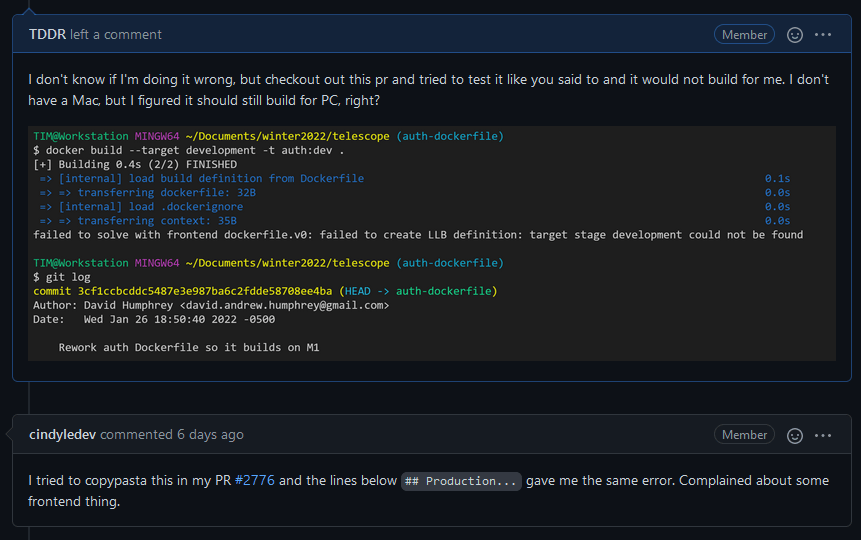Open the options menu on cindyledev's comment
861x540 pixels.
click(823, 435)
